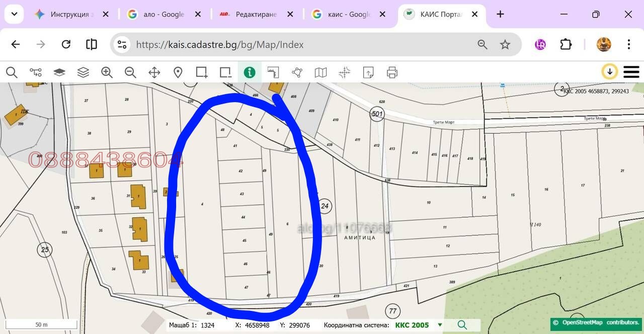
Task: Click the green coordinate search magnifier
Action: coord(462,325)
